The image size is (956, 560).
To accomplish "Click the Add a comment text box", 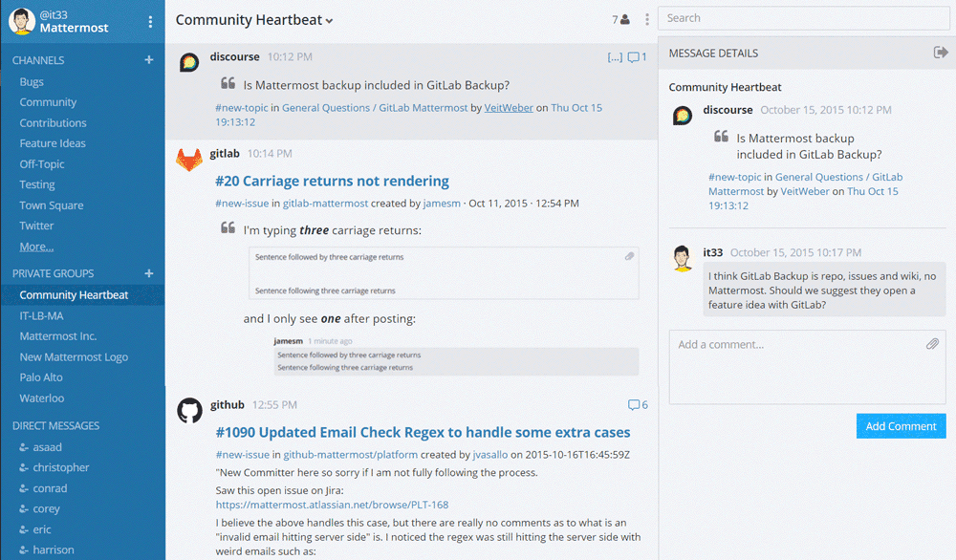I will point(807,367).
